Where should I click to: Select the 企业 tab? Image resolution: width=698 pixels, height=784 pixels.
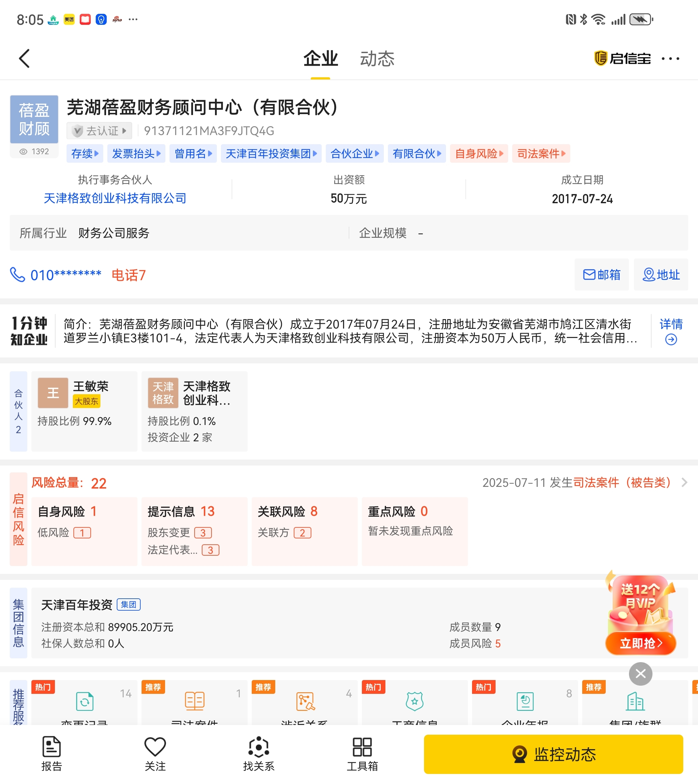point(320,59)
